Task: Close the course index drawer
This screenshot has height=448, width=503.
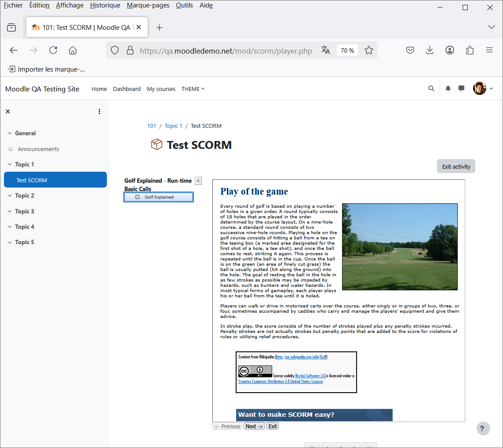Action: coord(8,112)
